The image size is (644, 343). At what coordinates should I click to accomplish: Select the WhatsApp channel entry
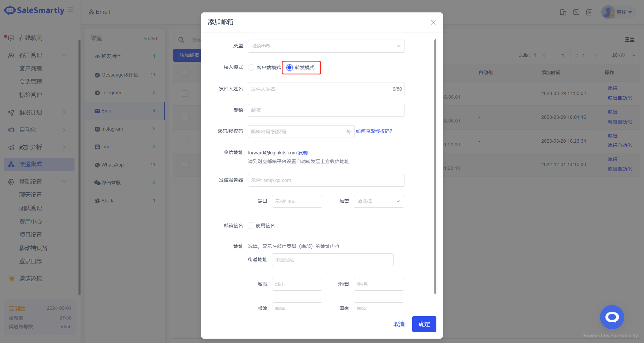point(112,165)
